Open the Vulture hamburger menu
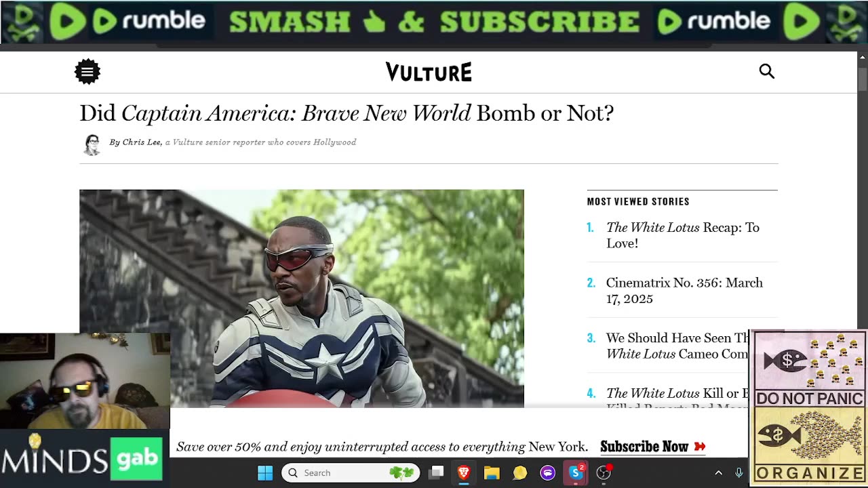Viewport: 868px width, 488px height. click(87, 71)
